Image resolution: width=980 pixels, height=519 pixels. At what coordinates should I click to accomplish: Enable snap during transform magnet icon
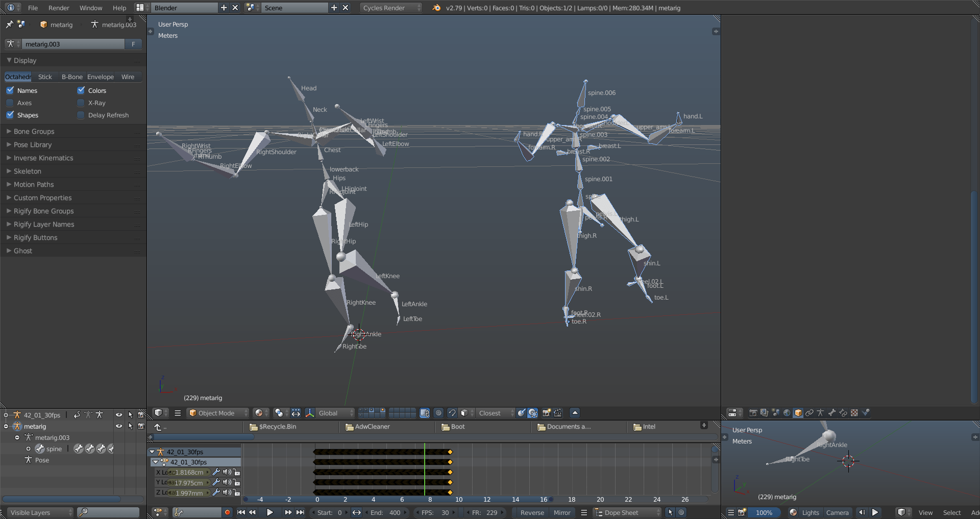tap(452, 413)
